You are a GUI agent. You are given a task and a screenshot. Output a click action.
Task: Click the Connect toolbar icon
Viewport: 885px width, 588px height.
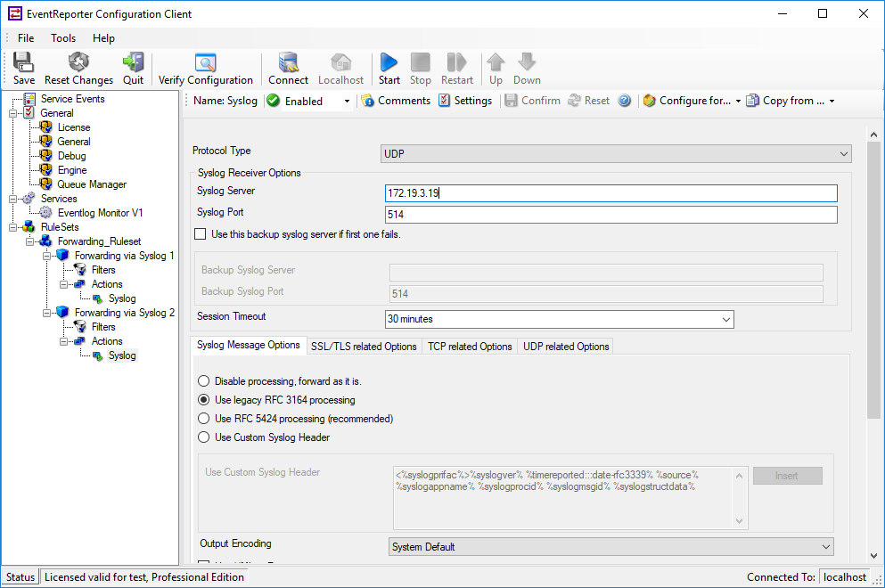point(289,62)
